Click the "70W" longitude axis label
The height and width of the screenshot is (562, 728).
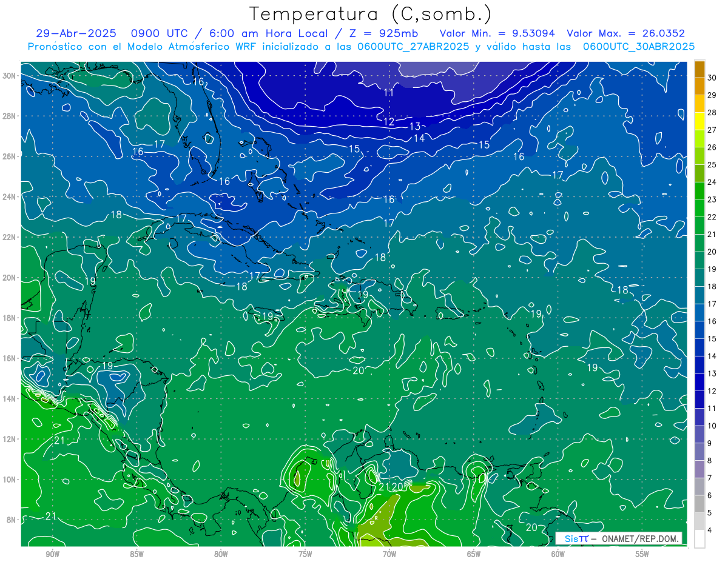click(389, 554)
